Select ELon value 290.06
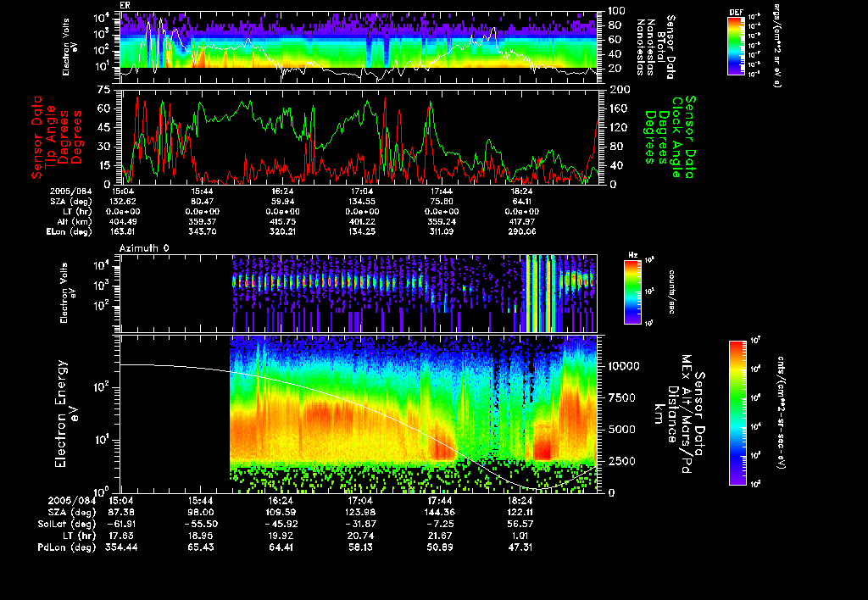Image resolution: width=868 pixels, height=600 pixels. coord(522,232)
